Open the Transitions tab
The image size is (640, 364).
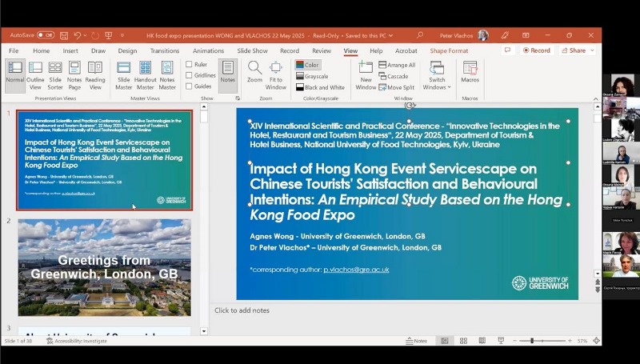point(165,50)
